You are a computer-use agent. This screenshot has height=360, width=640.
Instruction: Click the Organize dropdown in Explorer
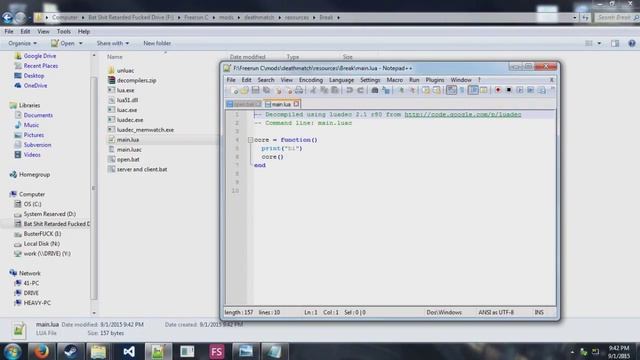pyautogui.click(x=22, y=43)
